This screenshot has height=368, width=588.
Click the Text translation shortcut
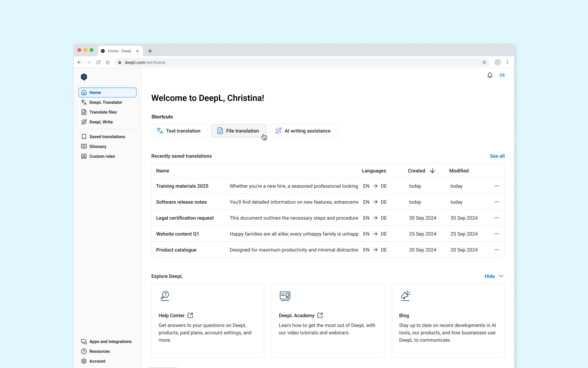pyautogui.click(x=179, y=131)
